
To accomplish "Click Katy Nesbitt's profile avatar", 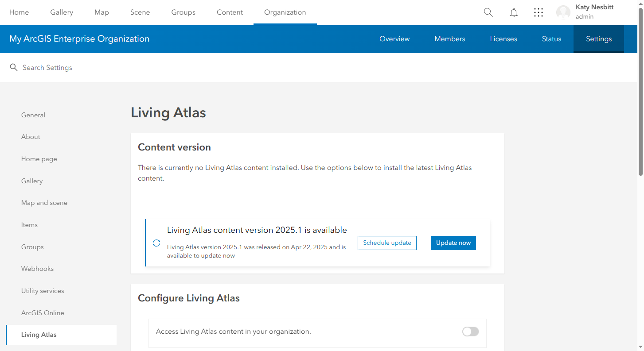I will pos(563,12).
